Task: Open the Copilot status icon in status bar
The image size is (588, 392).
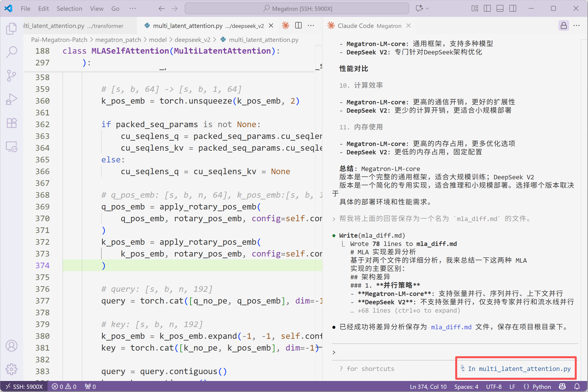Action: tap(562, 387)
